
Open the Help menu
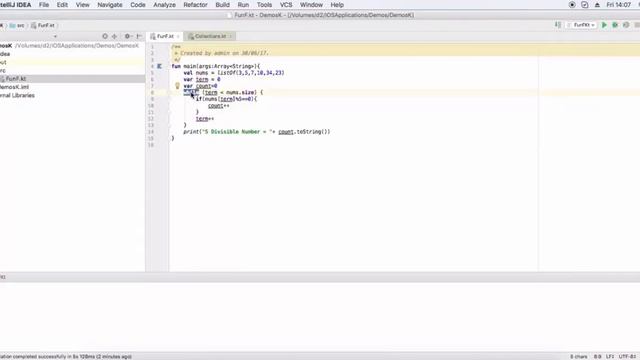337,5
